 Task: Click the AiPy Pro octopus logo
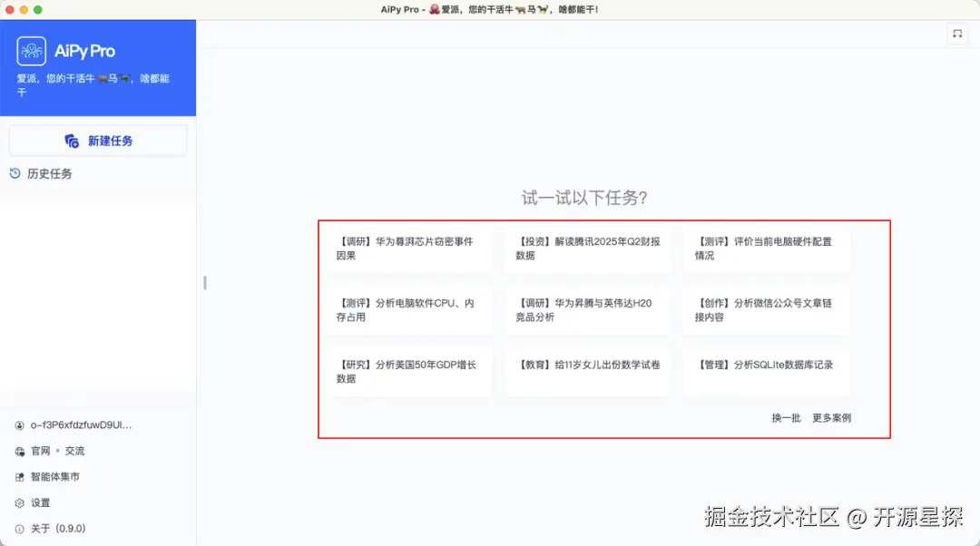click(32, 51)
